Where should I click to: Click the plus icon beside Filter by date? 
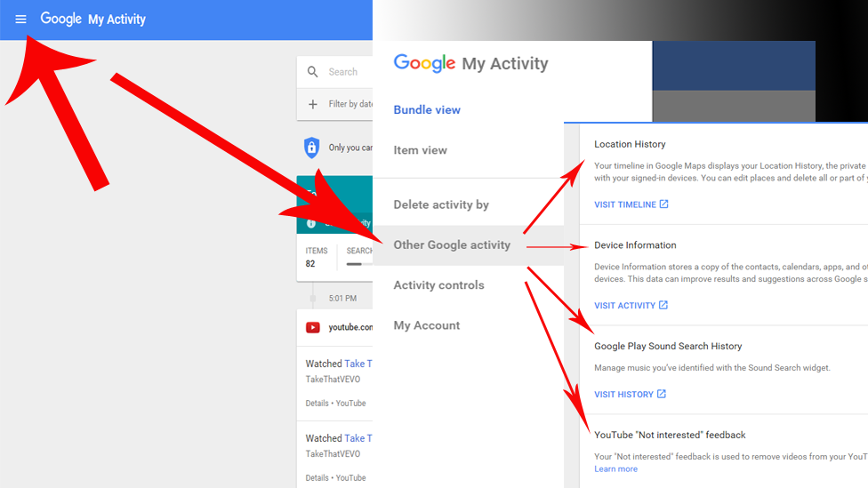pyautogui.click(x=313, y=104)
